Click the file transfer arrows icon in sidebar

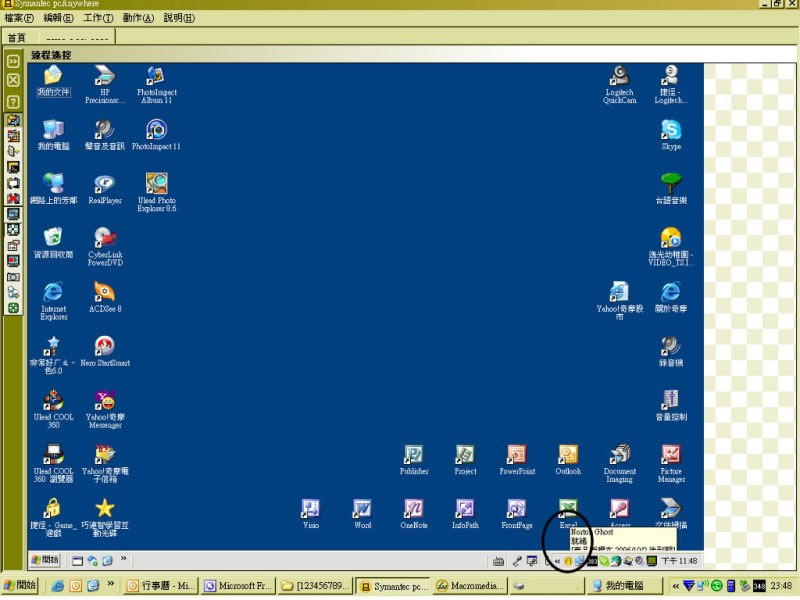click(x=13, y=120)
